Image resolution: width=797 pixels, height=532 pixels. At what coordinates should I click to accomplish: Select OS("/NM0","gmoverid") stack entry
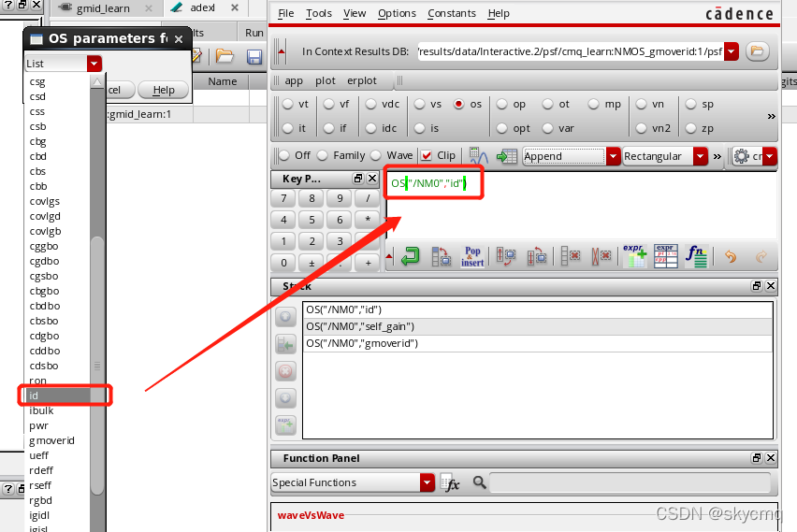pyautogui.click(x=537, y=343)
